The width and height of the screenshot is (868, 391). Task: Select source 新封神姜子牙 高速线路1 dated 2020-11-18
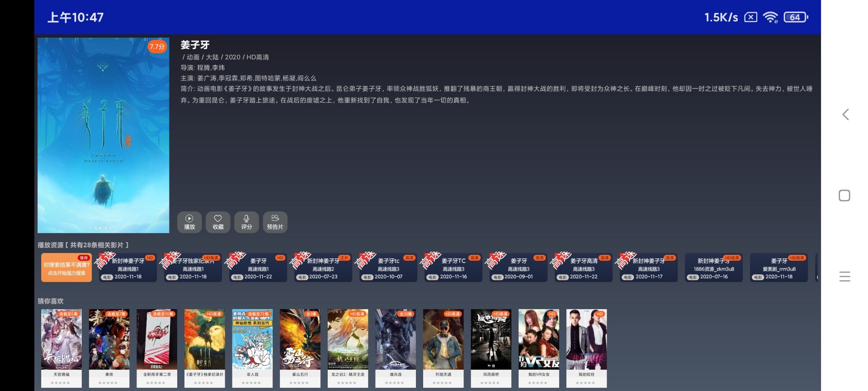(x=128, y=268)
